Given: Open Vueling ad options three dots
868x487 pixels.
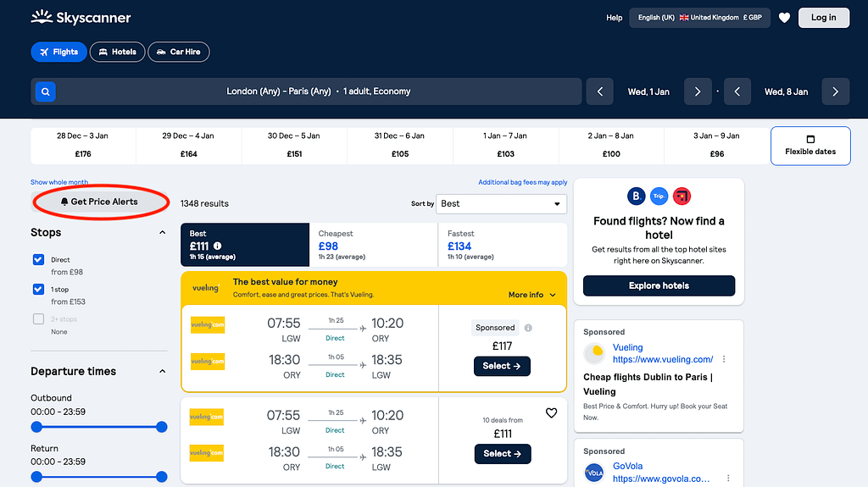Looking at the screenshot, I should pos(724,359).
